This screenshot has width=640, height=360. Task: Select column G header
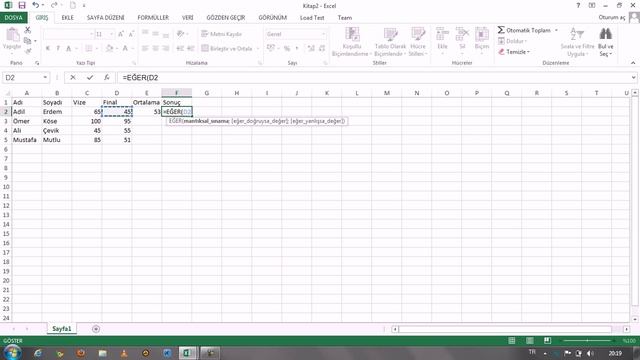[x=207, y=93]
